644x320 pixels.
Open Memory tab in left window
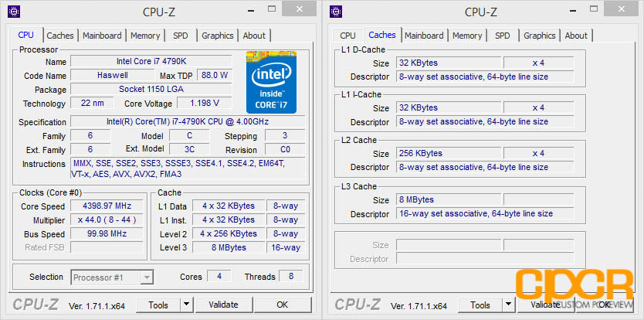[x=145, y=36]
